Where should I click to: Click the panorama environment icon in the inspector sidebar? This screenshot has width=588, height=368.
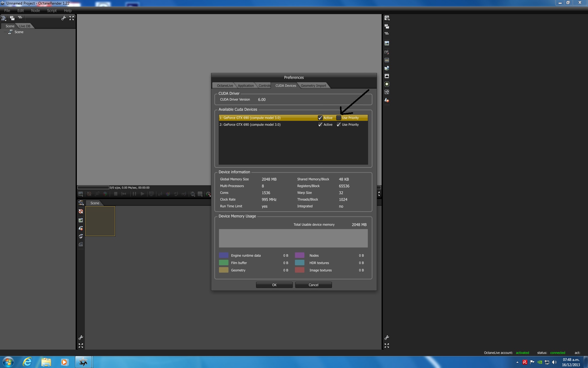point(387,68)
